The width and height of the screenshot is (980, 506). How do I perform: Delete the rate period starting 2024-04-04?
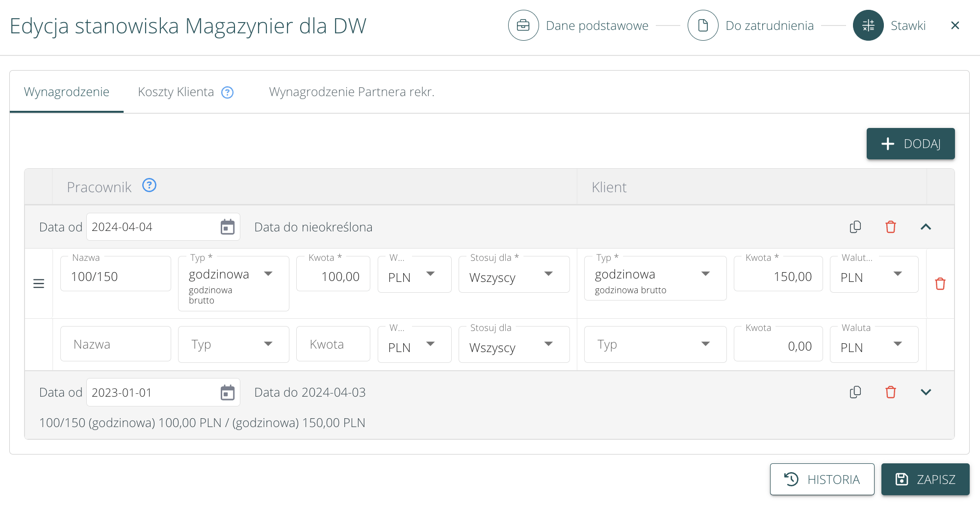tap(890, 227)
